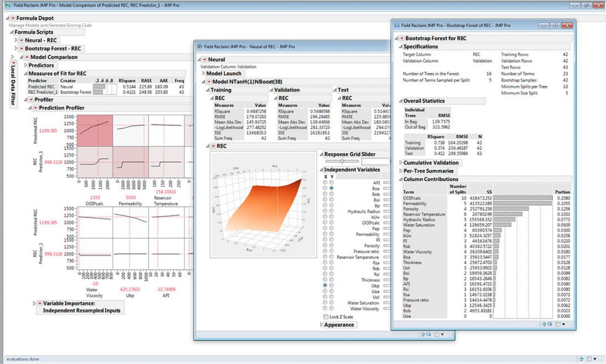Collapse the Validation results section
The image size is (606, 364).
click(x=271, y=90)
